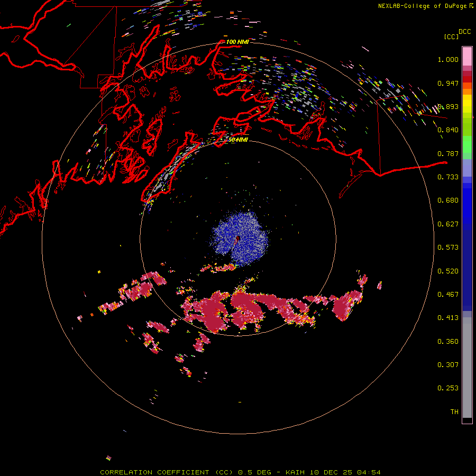Click the gray lower section of color bar
The width and height of the screenshot is (476, 476).
(x=467, y=368)
